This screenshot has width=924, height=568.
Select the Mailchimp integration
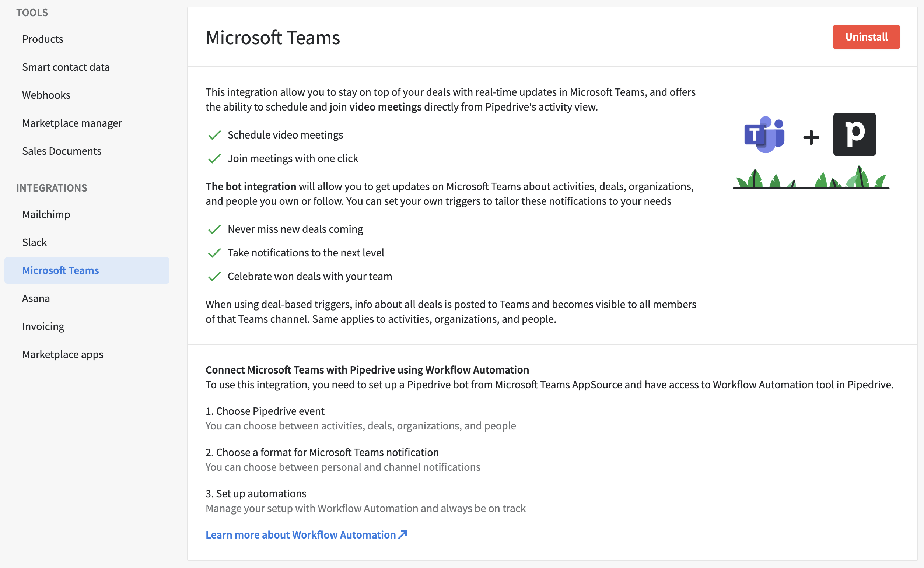click(46, 214)
